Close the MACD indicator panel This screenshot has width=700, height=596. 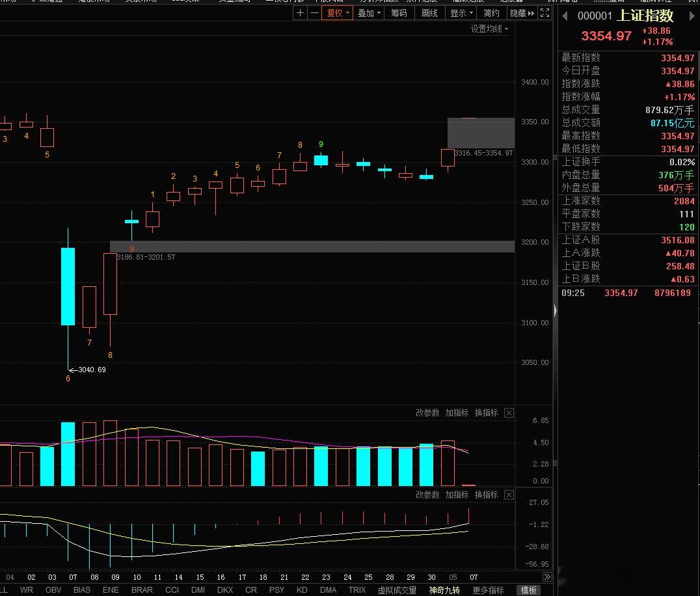(x=509, y=494)
